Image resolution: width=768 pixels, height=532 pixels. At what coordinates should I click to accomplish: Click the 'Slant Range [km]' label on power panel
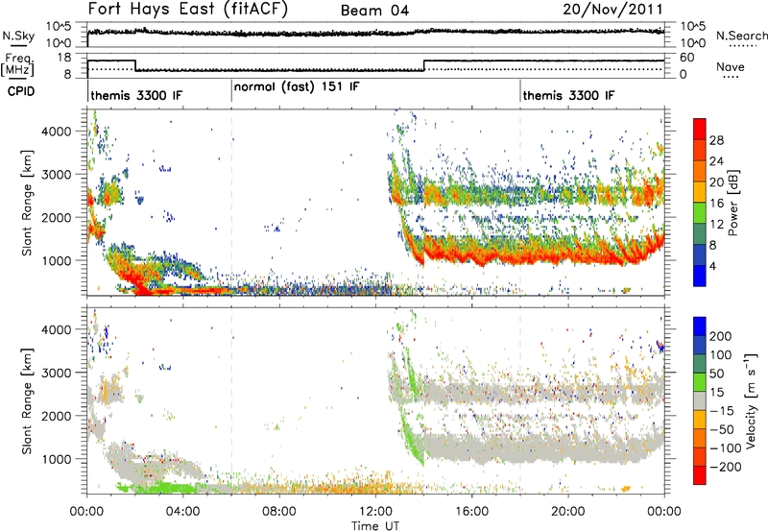coord(27,203)
